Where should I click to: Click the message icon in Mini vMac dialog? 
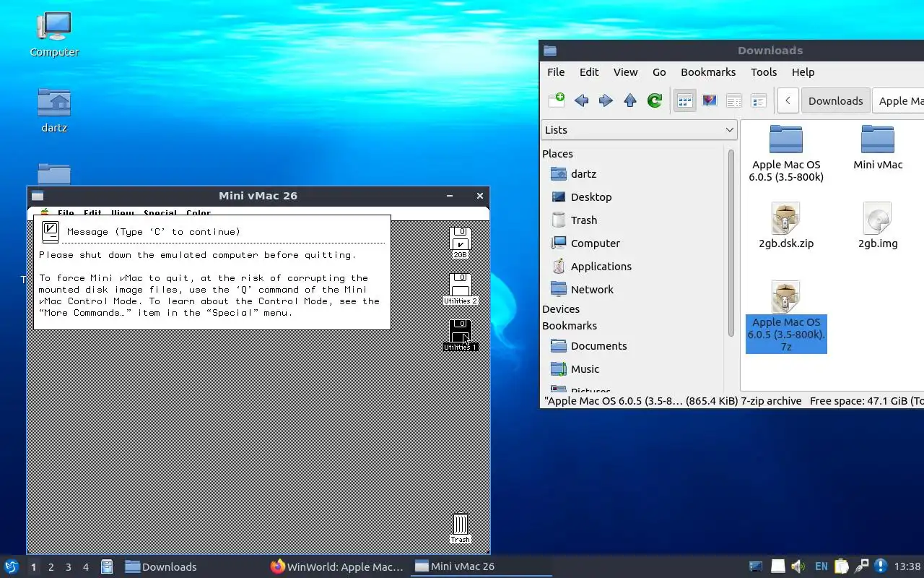pos(51,231)
